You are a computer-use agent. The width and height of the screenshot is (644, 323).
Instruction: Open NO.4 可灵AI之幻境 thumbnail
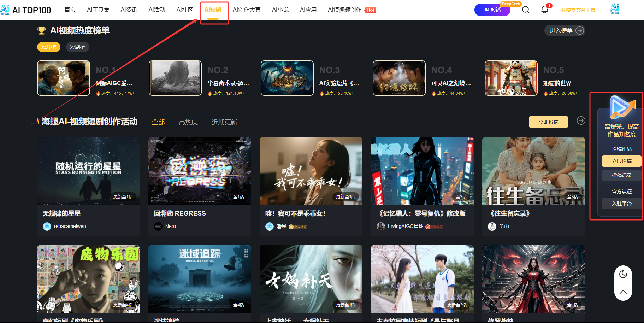[x=399, y=78]
